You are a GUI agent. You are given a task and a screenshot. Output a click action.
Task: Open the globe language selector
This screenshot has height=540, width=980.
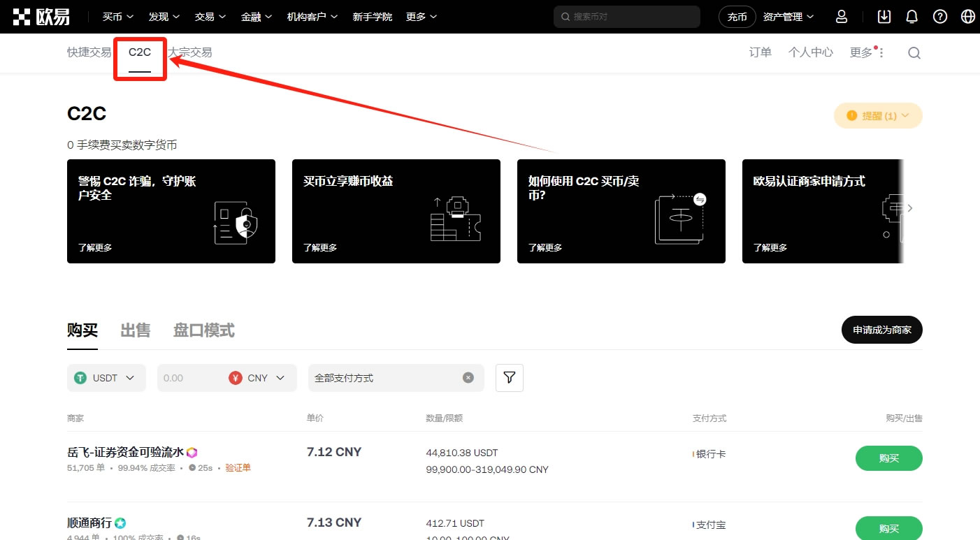tap(967, 17)
